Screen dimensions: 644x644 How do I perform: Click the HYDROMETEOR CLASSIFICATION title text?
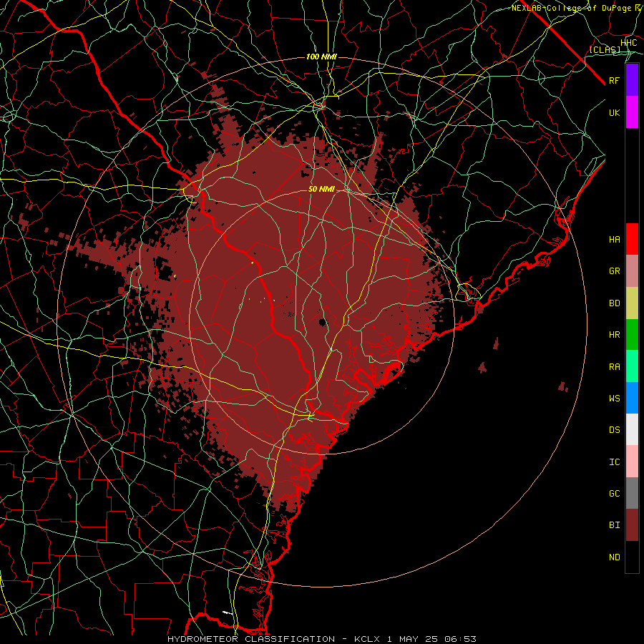[x=251, y=639]
